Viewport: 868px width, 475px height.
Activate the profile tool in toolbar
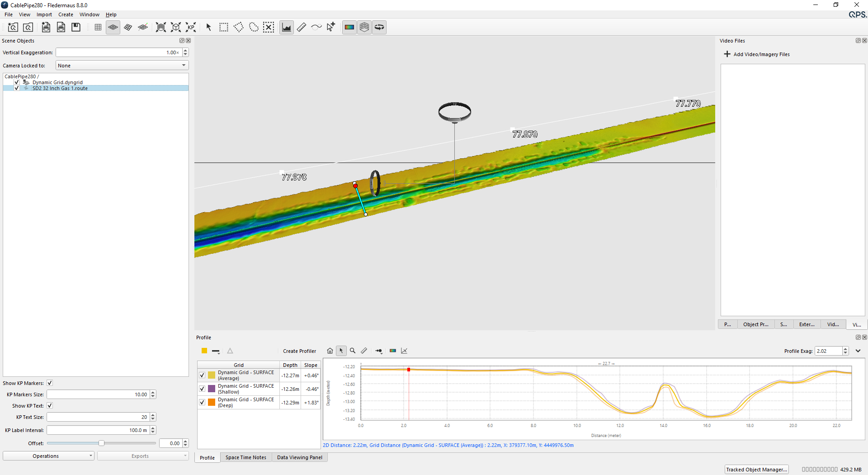point(287,27)
